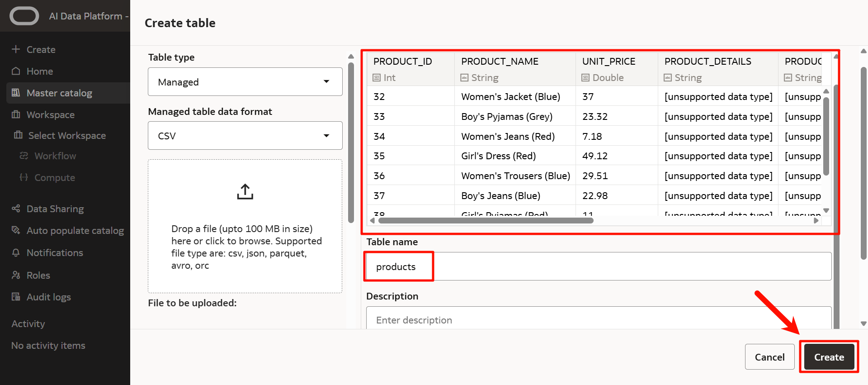Click the Notifications bell icon
The image size is (868, 385).
coord(16,252)
